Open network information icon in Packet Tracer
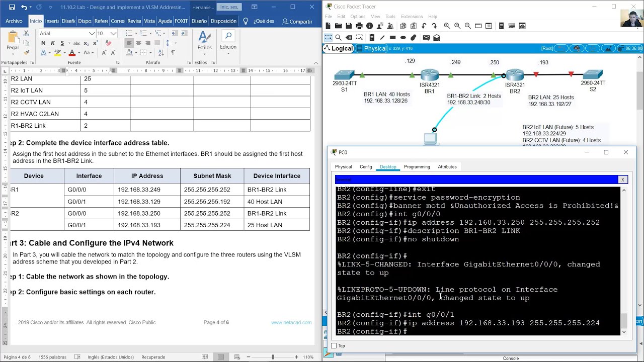This screenshot has width=644, height=362. click(370, 26)
